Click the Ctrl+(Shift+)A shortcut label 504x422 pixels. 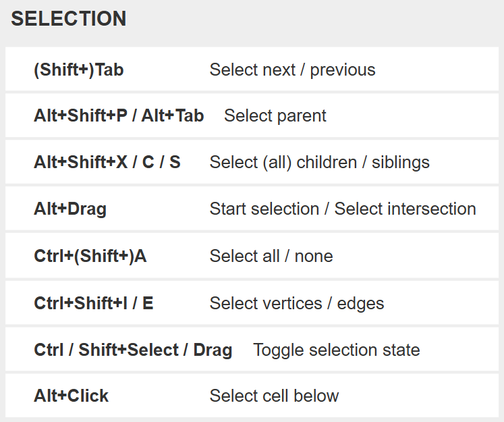tap(90, 256)
